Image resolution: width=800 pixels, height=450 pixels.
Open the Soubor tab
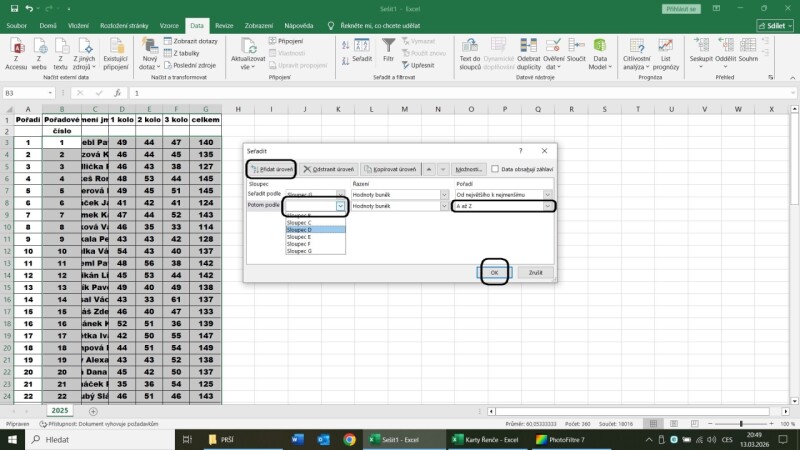coord(17,26)
